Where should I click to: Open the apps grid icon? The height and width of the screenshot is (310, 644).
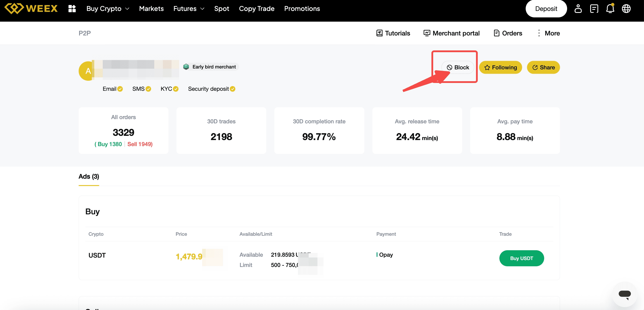click(x=72, y=8)
